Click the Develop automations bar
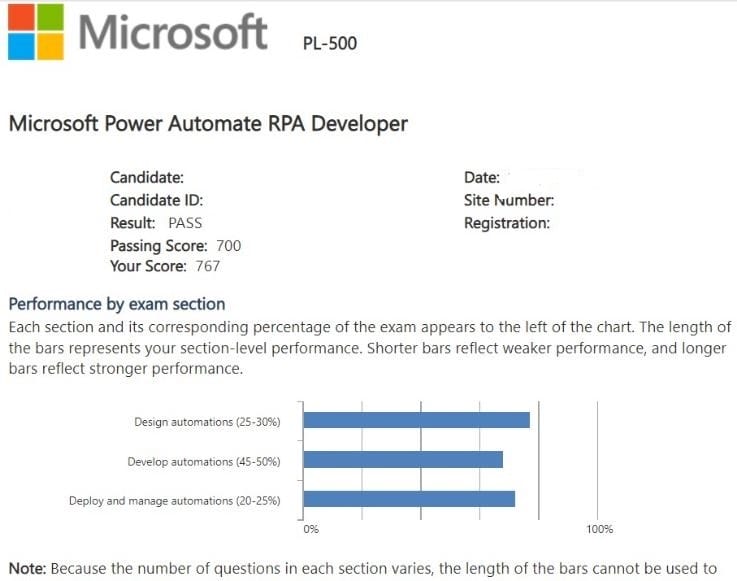 (x=403, y=460)
